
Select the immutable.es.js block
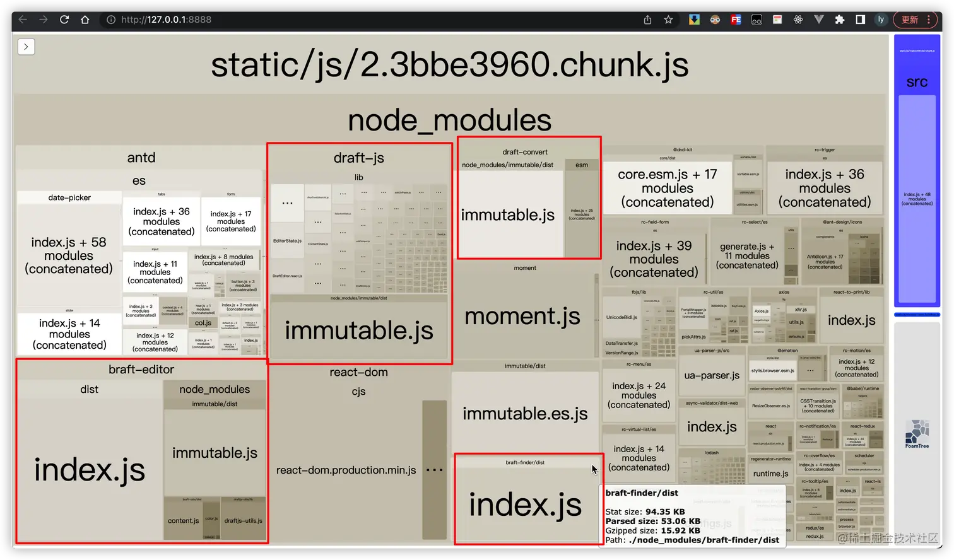525,413
